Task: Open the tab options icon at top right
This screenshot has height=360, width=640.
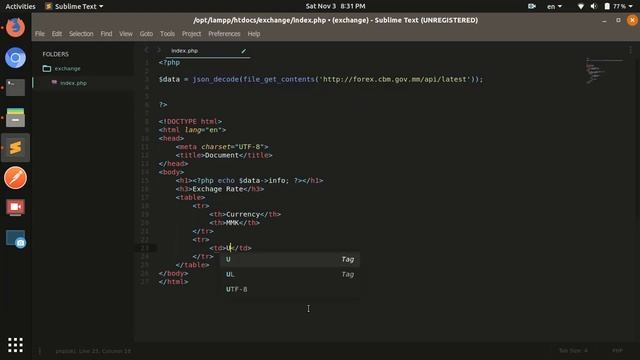Action: pos(631,50)
